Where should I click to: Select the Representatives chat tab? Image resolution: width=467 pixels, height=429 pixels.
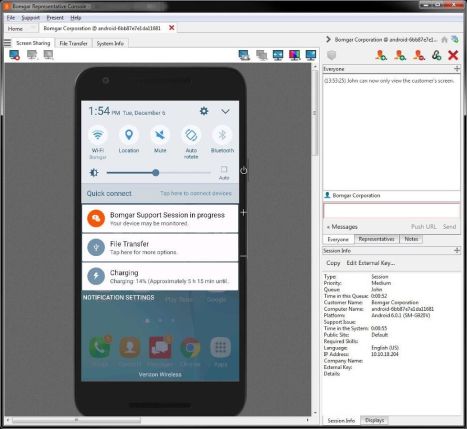coord(376,239)
